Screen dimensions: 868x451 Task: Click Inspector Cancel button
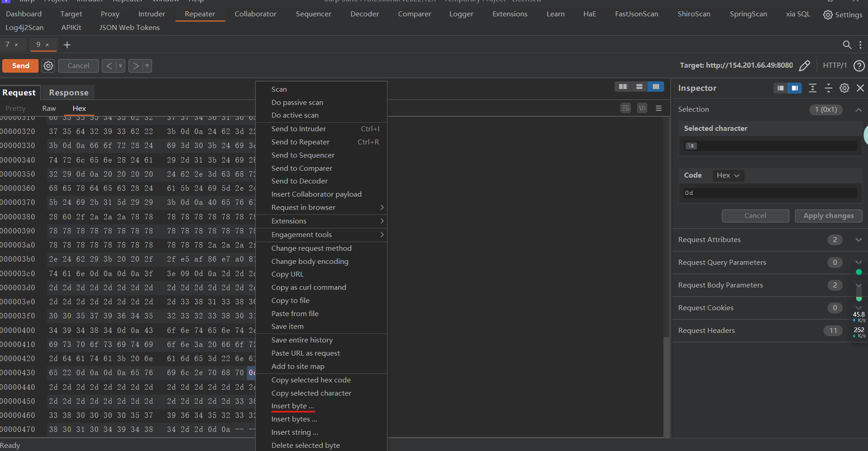(x=755, y=216)
